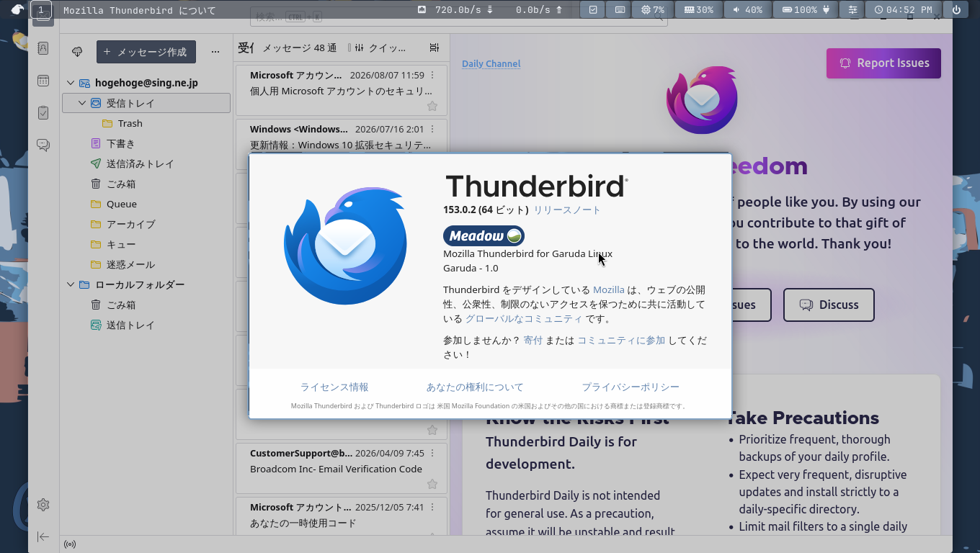Viewport: 980px width, 553px height.
Task: Open the リリースノート release notes link
Action: [x=567, y=210]
